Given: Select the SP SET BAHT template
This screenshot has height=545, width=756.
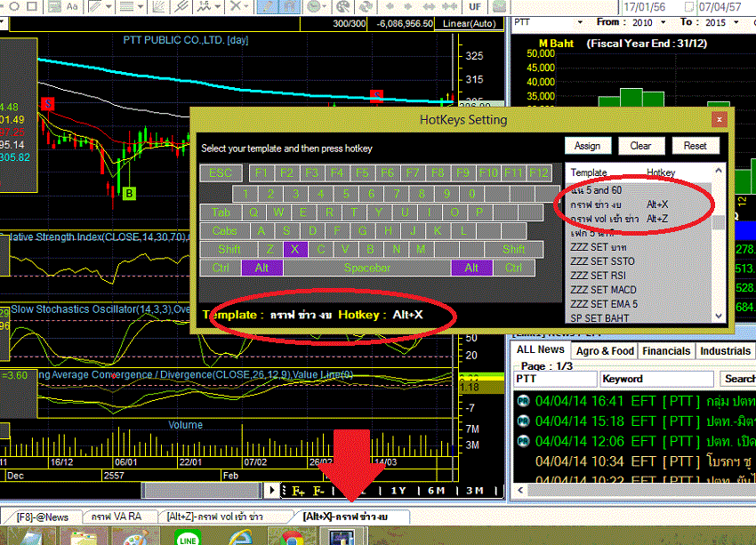Looking at the screenshot, I should [639, 318].
